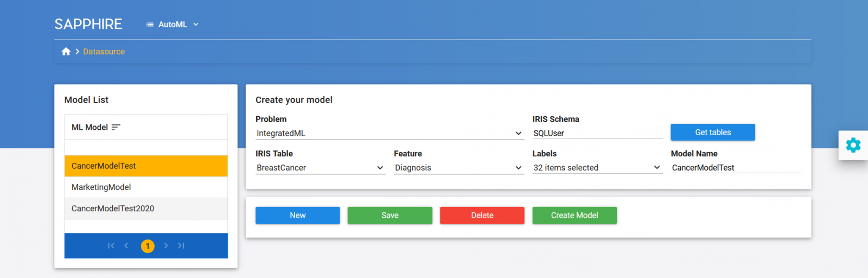Open the AutoML menu
Image resolution: width=868 pixels, height=278 pixels.
173,24
